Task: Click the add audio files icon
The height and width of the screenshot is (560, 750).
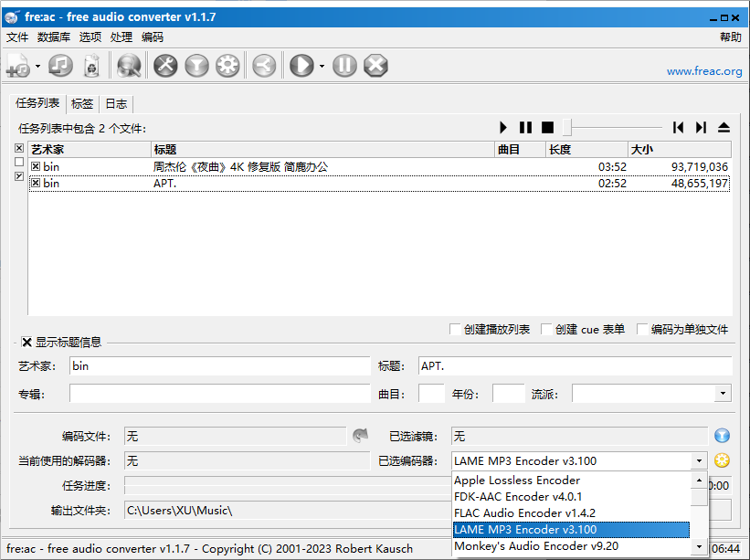Action: click(18, 66)
